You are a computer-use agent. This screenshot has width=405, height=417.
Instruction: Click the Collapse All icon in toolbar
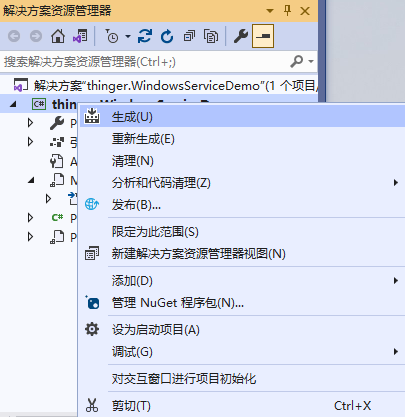(189, 36)
